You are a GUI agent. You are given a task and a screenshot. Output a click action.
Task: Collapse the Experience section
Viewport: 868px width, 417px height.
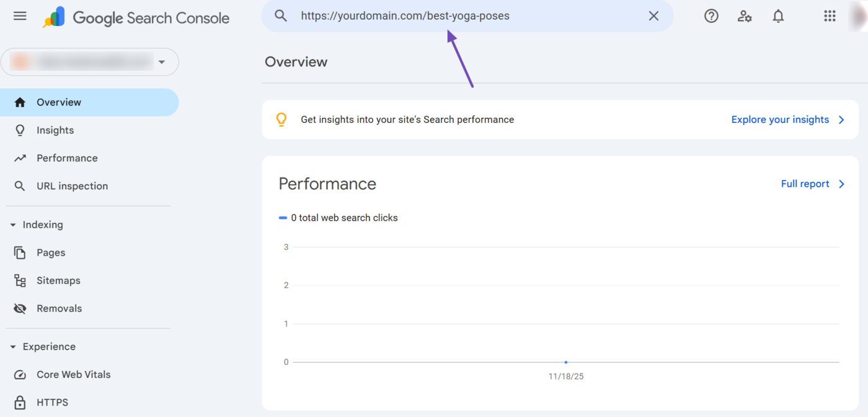(x=14, y=346)
